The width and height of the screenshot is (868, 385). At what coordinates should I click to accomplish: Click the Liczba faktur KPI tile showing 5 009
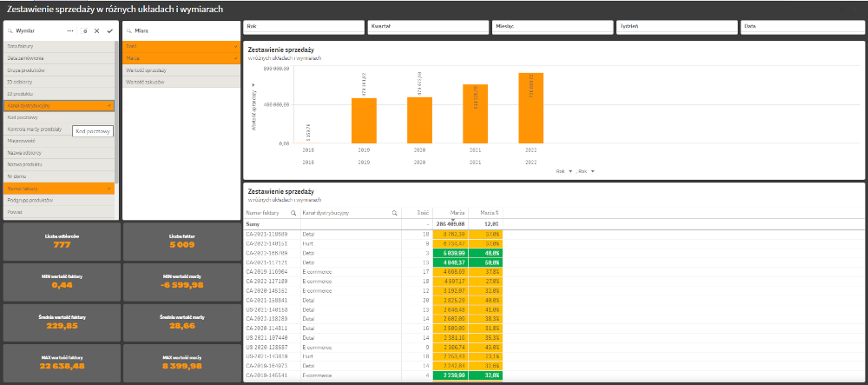181,242
